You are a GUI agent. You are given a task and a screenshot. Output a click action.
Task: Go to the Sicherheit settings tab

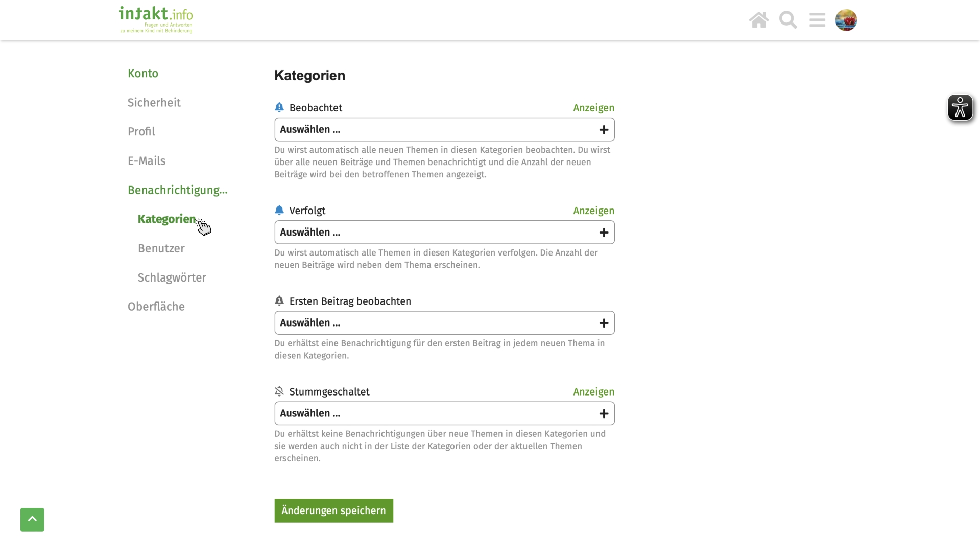(x=154, y=103)
